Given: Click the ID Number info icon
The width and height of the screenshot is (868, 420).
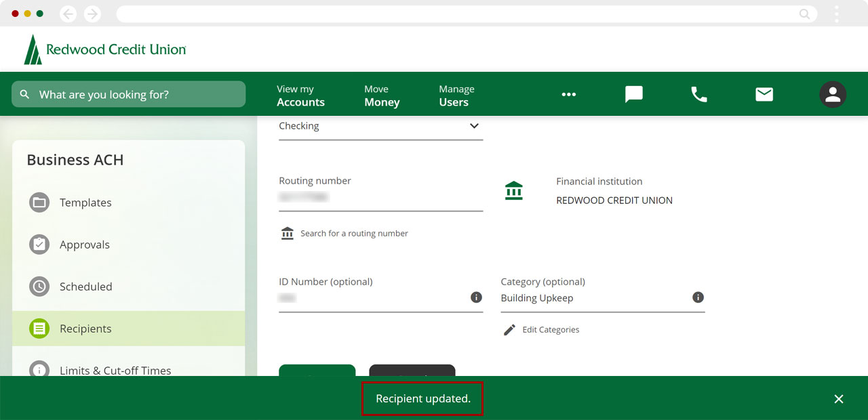Looking at the screenshot, I should coord(476,297).
